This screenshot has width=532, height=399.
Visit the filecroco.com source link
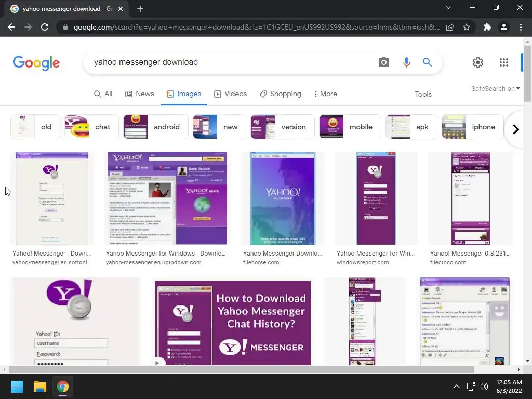(x=448, y=262)
